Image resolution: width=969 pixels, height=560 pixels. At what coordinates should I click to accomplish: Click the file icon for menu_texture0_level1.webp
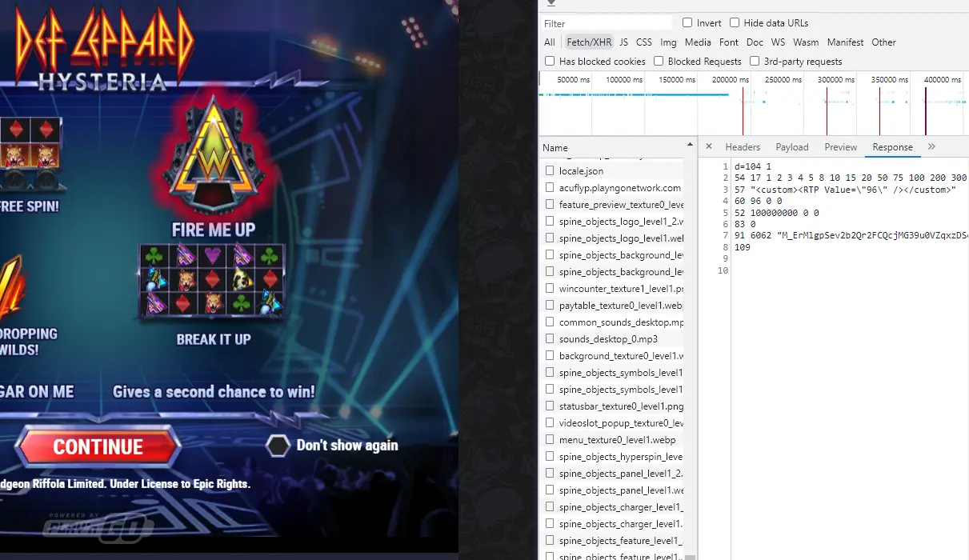(550, 440)
